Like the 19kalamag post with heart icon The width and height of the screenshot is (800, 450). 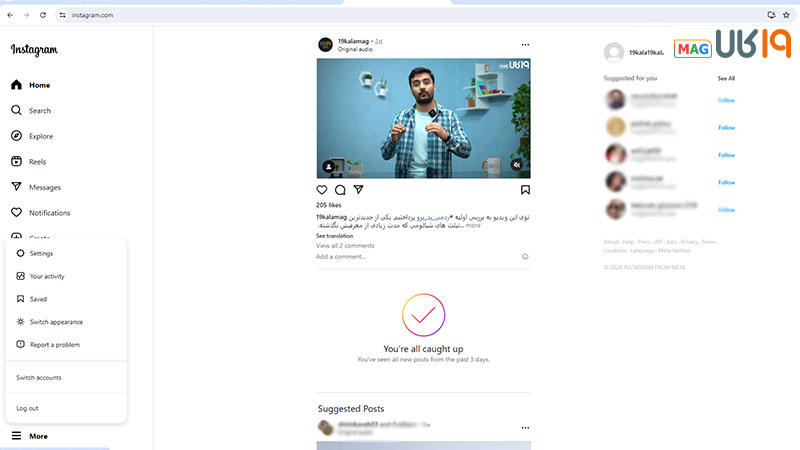[x=322, y=190]
